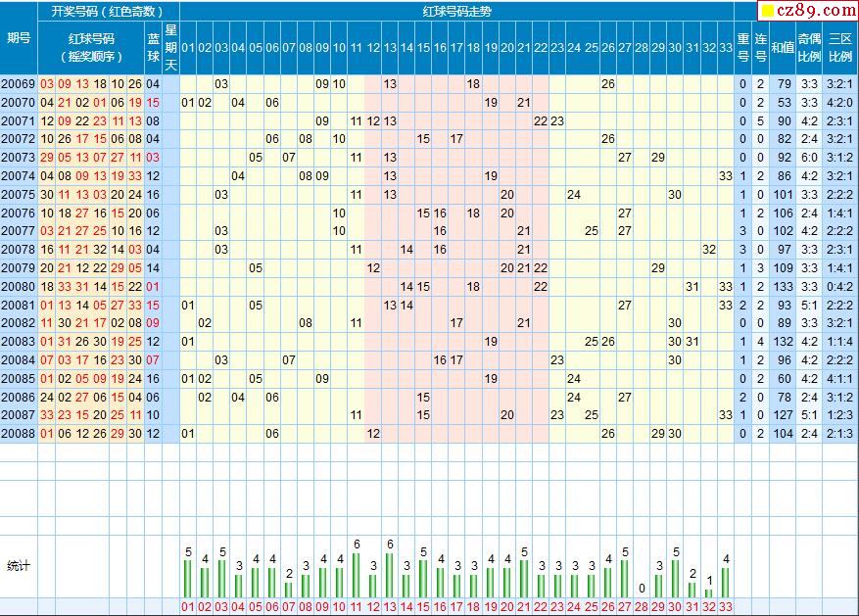
Task: Select sum value 133 in row 20080
Action: tap(783, 286)
